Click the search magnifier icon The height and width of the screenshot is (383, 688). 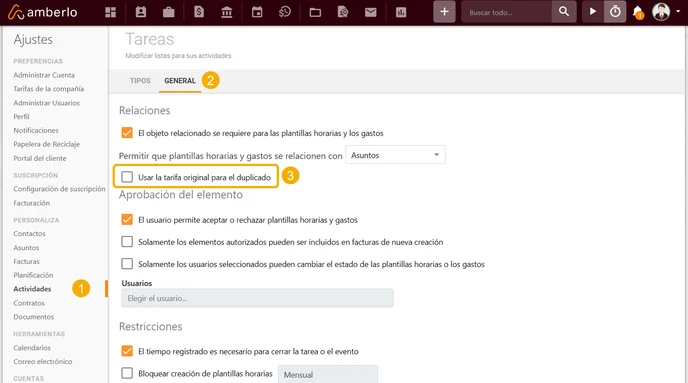click(564, 12)
